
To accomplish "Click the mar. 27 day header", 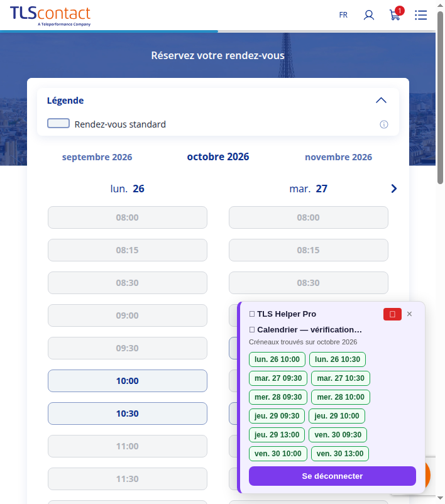I will (x=309, y=189).
